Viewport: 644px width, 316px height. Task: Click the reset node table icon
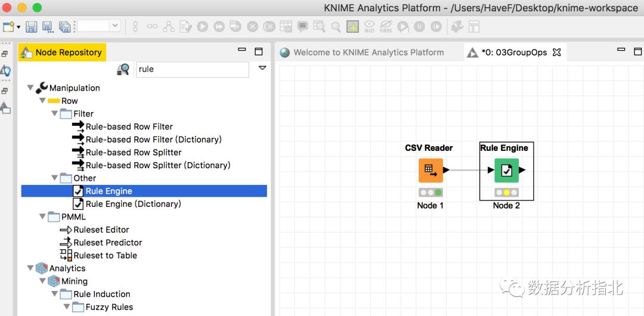coord(286,27)
